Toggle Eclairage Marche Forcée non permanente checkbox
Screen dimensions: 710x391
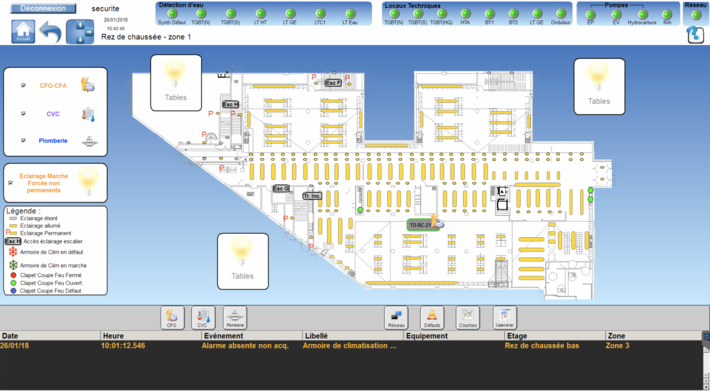10,183
